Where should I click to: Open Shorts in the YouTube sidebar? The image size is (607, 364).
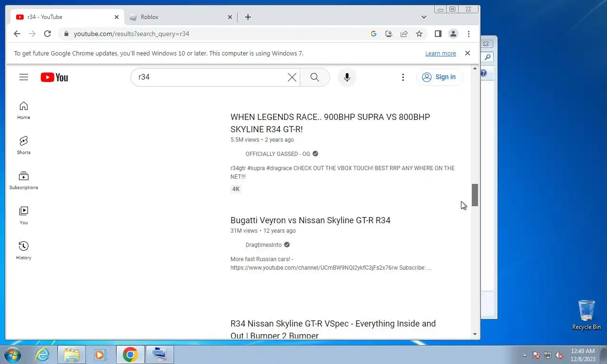tap(24, 146)
